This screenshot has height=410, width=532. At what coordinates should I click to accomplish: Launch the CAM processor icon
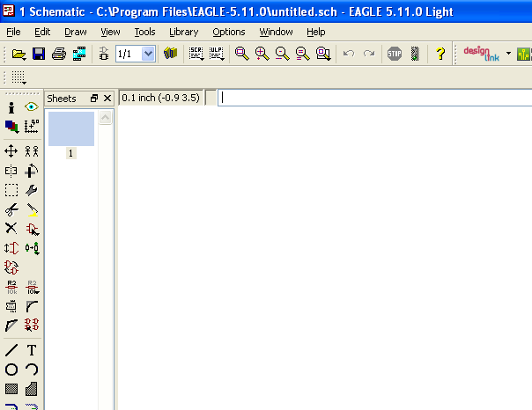click(x=79, y=54)
